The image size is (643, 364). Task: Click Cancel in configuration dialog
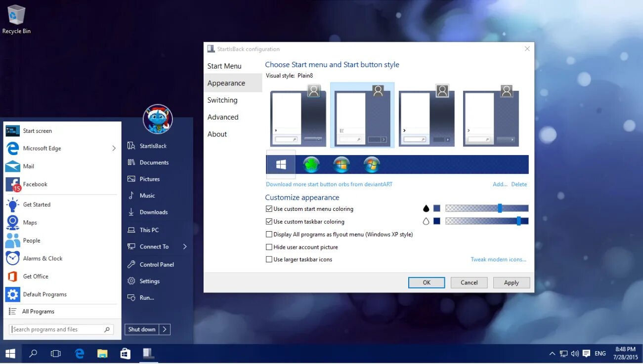(x=469, y=283)
